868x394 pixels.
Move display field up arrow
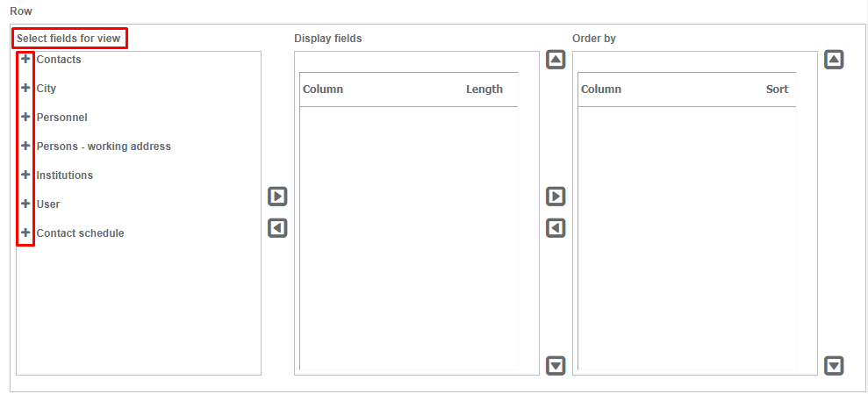[x=556, y=60]
